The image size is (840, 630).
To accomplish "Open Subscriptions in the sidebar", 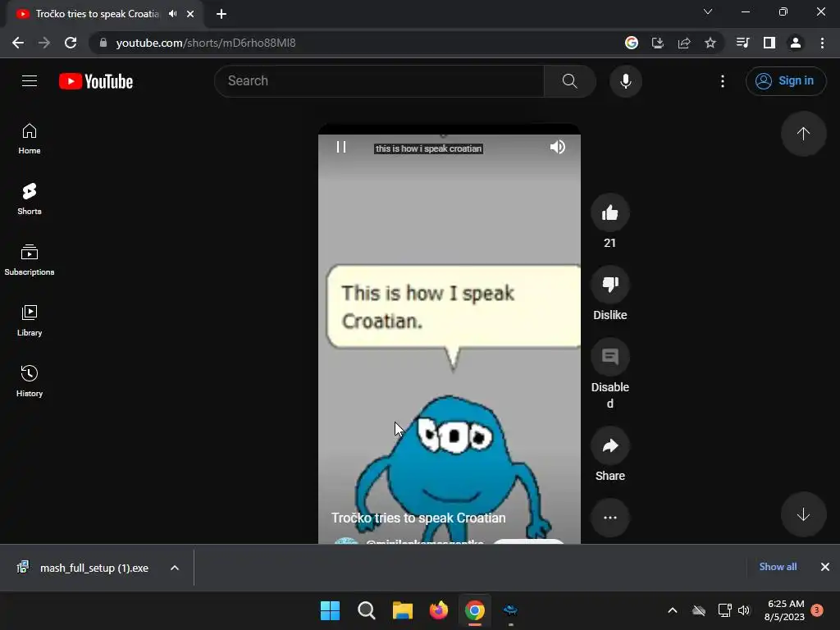I will [x=30, y=260].
